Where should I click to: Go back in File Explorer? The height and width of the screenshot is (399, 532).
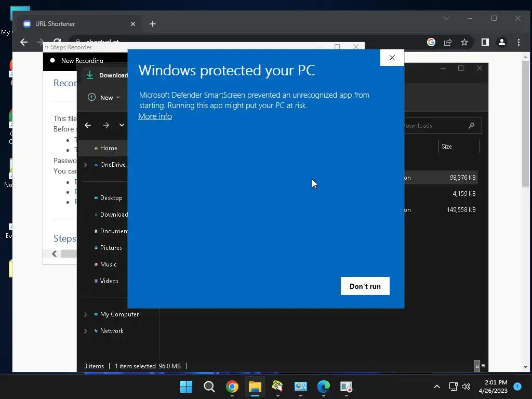point(88,125)
